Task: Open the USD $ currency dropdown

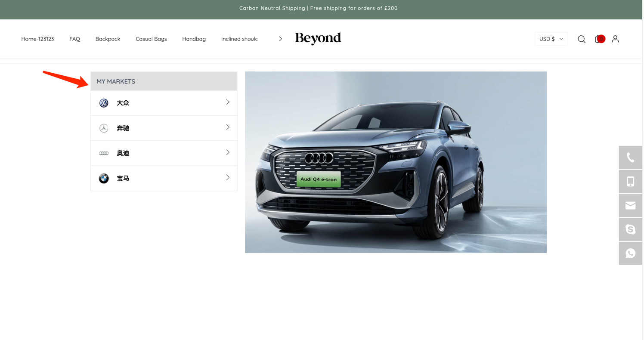Action: tap(551, 39)
